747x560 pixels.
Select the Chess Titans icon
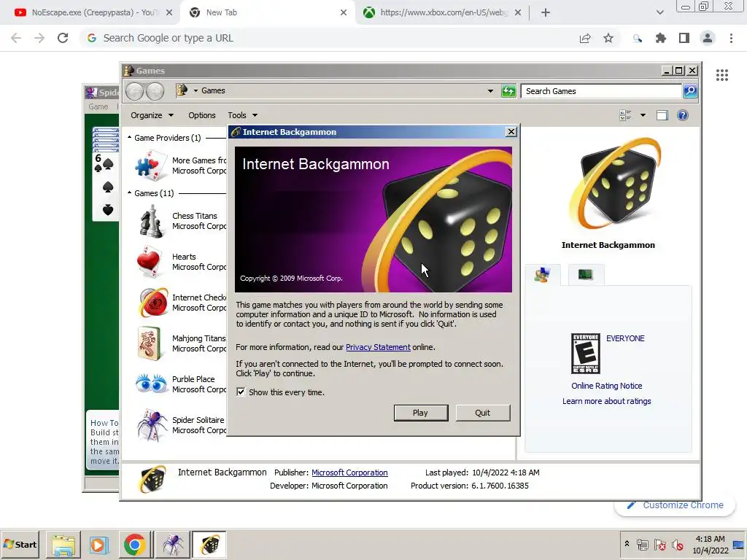[x=151, y=221]
